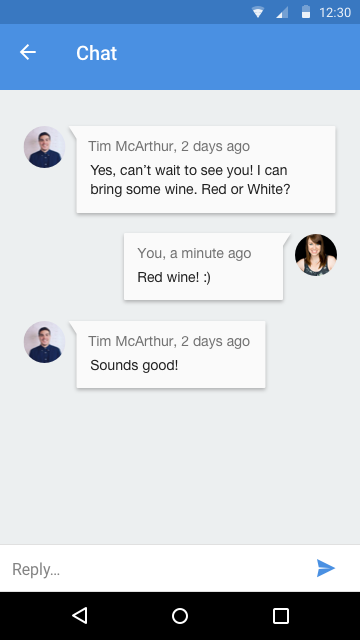Tap 'You, a minute ago' message header
The height and width of the screenshot is (640, 360).
(194, 253)
